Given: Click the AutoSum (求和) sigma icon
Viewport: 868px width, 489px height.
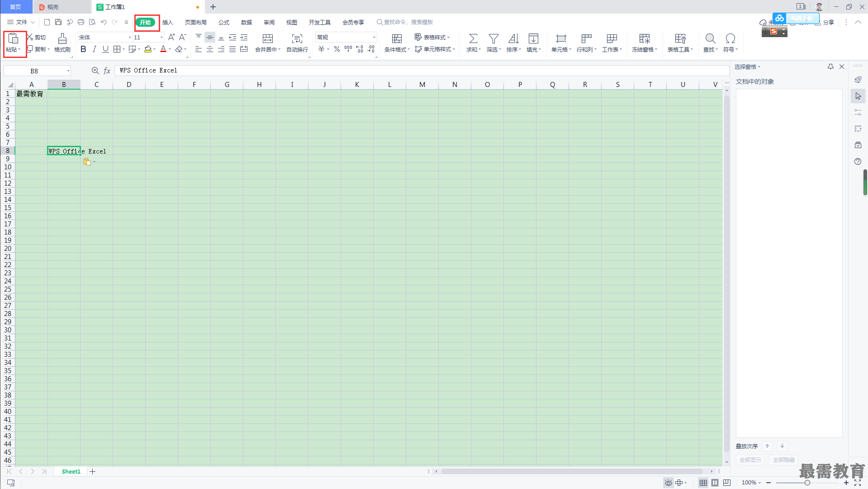Looking at the screenshot, I should tap(473, 39).
